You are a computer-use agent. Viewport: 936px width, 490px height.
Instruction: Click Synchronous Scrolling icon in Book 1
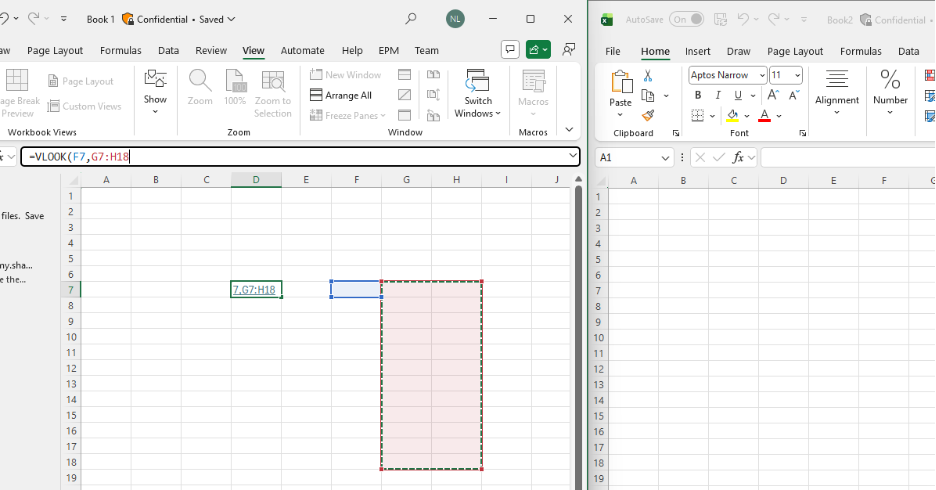[433, 95]
